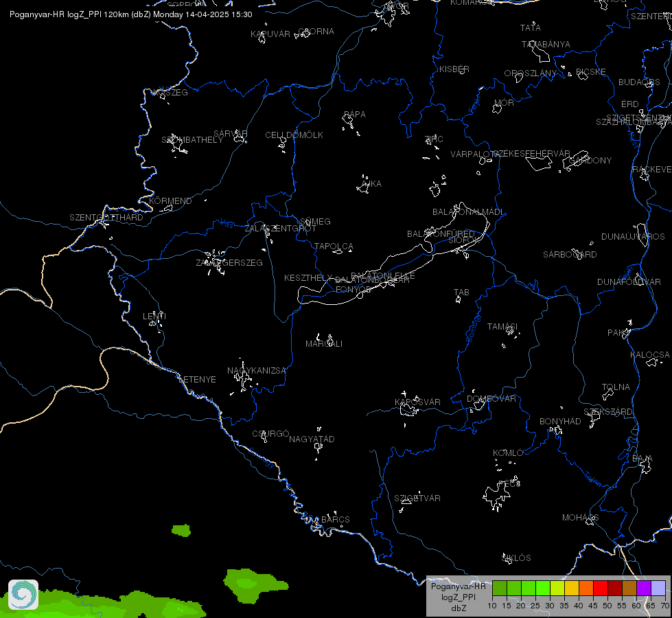Click the TAB city label

click(461, 292)
